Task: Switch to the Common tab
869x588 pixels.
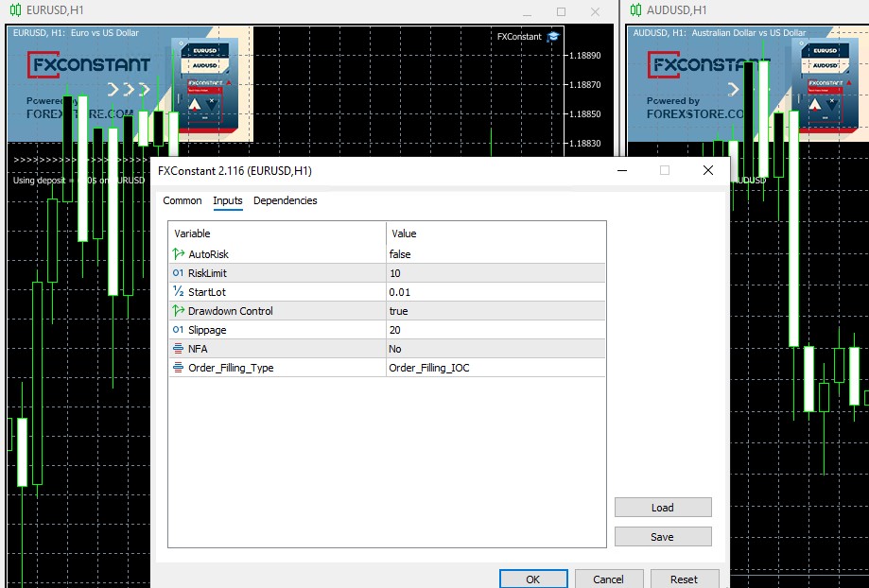Action: pos(182,200)
